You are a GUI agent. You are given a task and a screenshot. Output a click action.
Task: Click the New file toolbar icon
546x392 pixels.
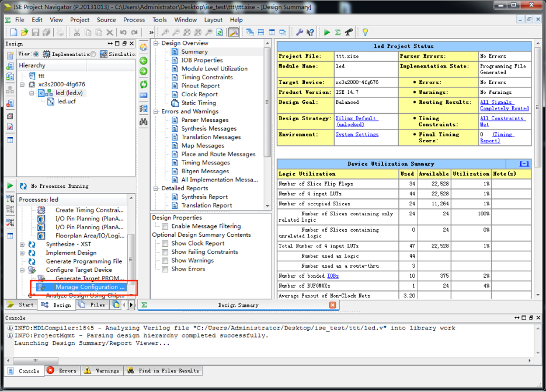[15, 33]
